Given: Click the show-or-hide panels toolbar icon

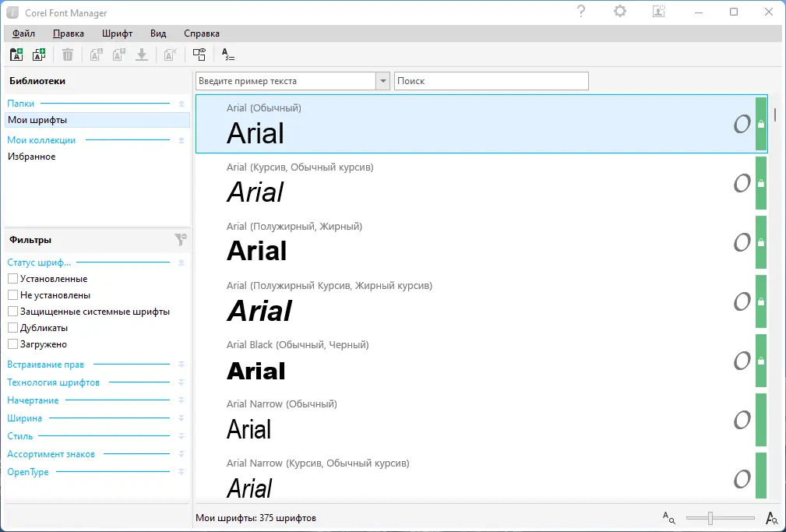Looking at the screenshot, I should [x=199, y=55].
